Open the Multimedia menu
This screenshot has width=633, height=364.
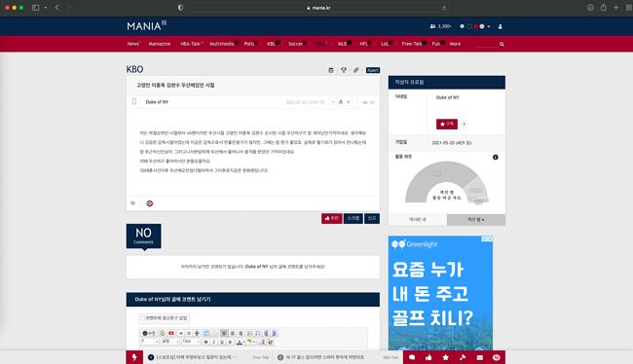click(x=222, y=44)
